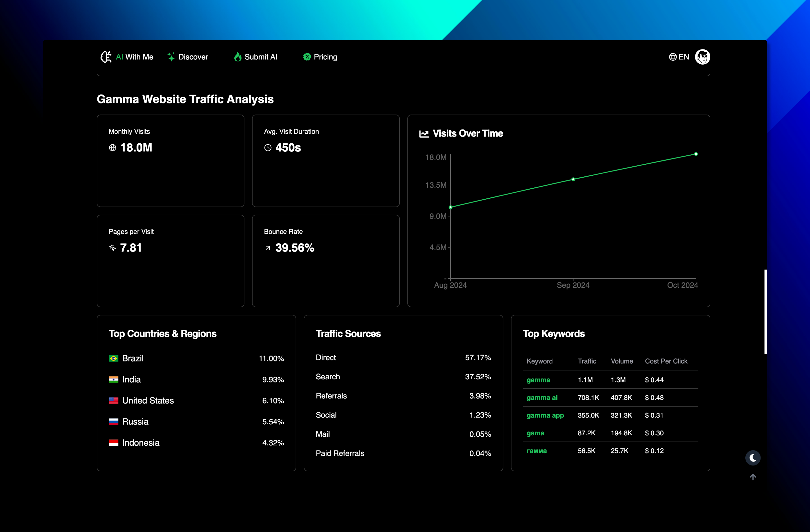This screenshot has height=532, width=810.
Task: Click the Gamma Website Traffic Analysis heading
Action: pos(185,99)
